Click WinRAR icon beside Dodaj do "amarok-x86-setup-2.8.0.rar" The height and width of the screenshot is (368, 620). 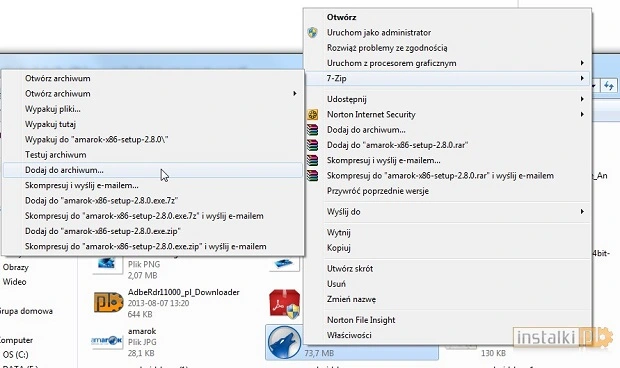pos(312,145)
